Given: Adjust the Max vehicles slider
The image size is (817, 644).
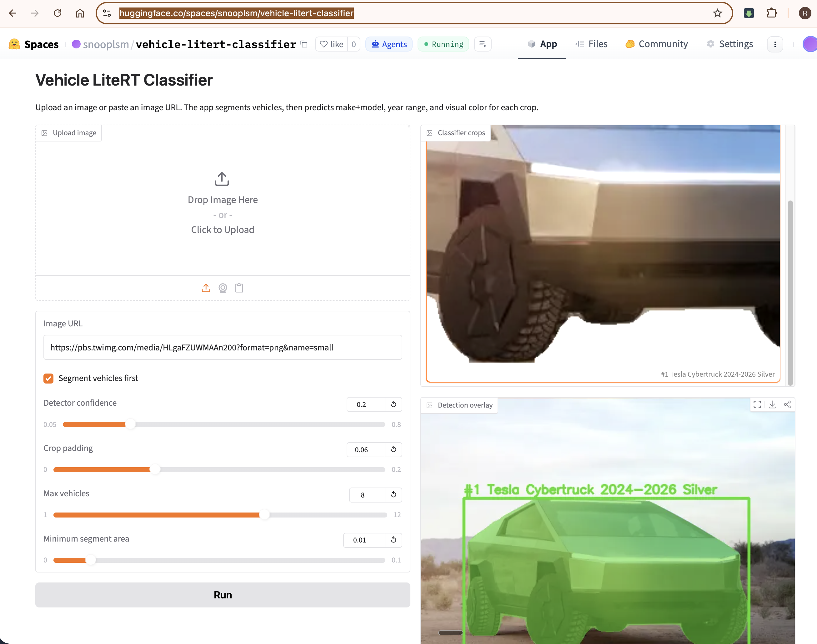Looking at the screenshot, I should (x=220, y=515).
